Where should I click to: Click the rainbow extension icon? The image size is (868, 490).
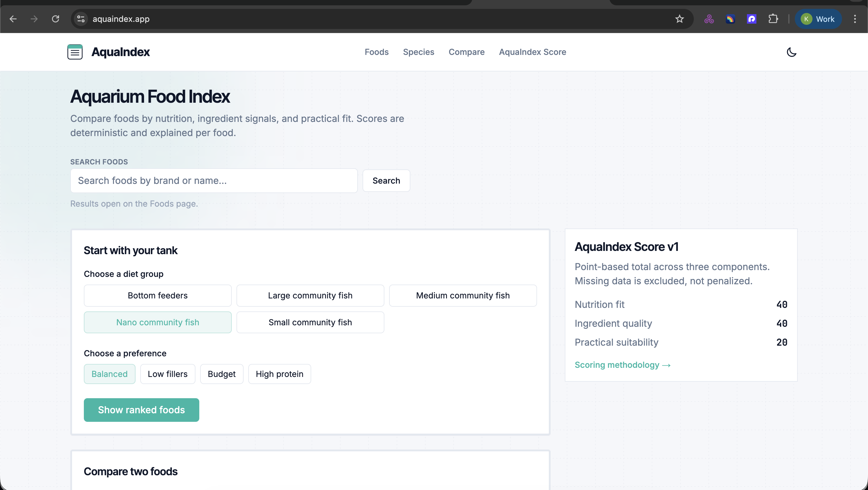pyautogui.click(x=730, y=19)
